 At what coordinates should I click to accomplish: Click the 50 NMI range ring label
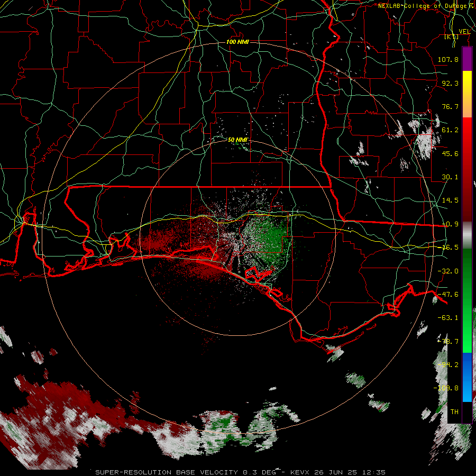point(237,140)
